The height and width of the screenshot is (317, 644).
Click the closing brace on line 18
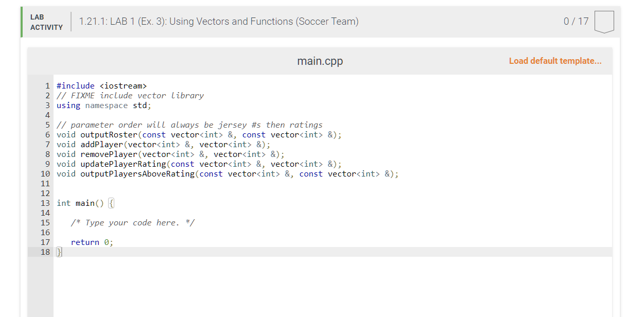58,252
